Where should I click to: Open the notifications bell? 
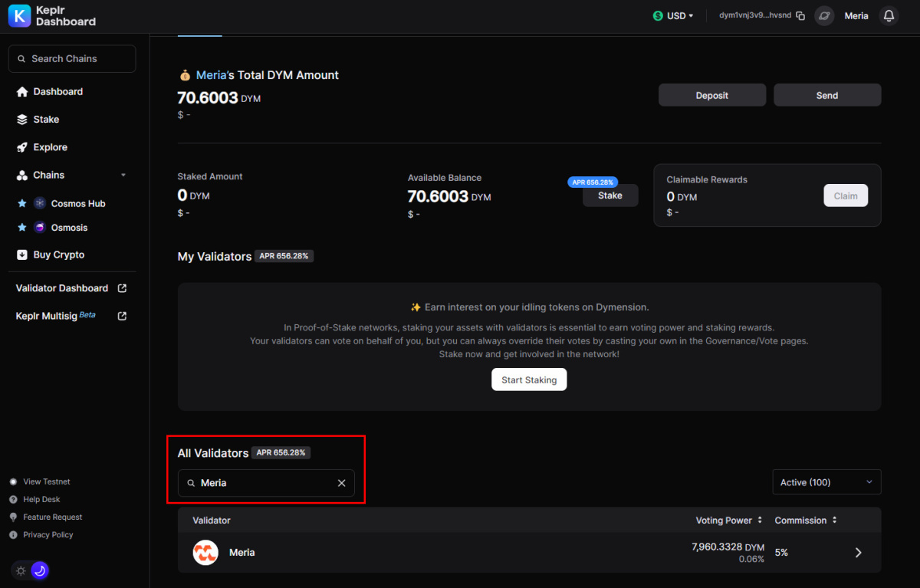[889, 16]
